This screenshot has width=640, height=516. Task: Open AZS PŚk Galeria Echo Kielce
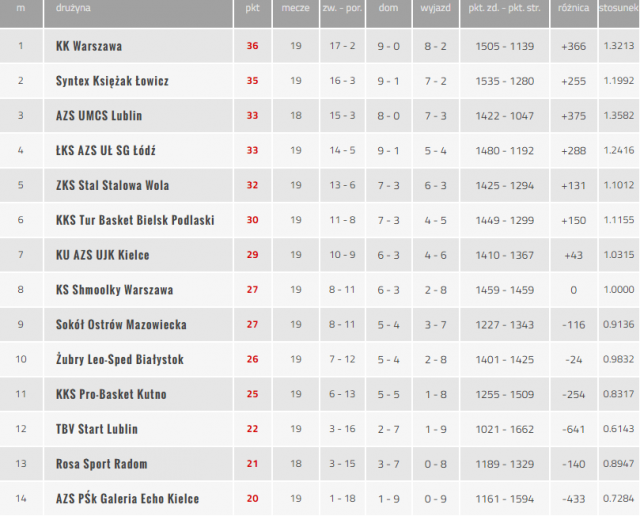[x=127, y=499]
